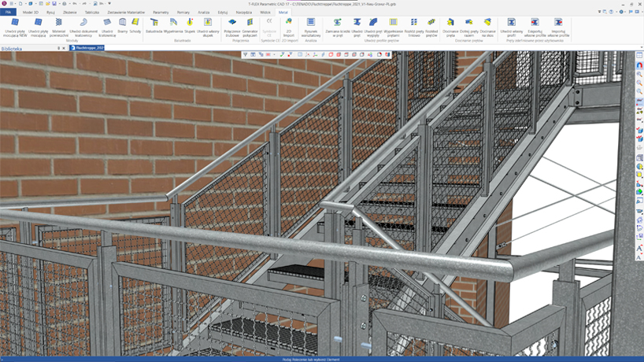Click the 'Utwórz pręt' tool
Screen dimensions: 644x362
coord(357,28)
